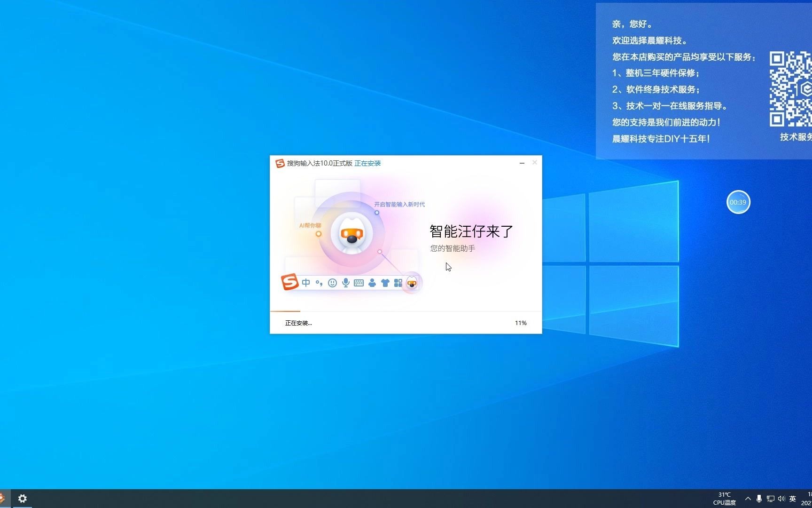
Task: Click the 00:39 recording timer circle
Action: [738, 202]
